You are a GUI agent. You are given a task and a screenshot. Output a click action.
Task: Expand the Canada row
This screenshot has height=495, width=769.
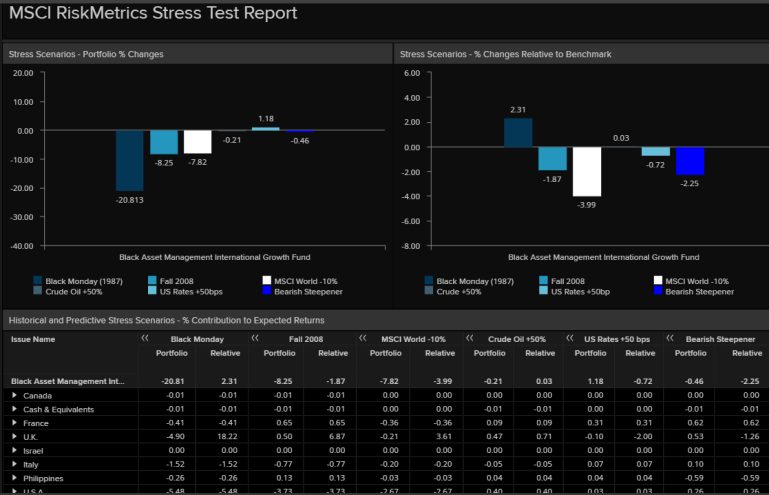pyautogui.click(x=14, y=395)
